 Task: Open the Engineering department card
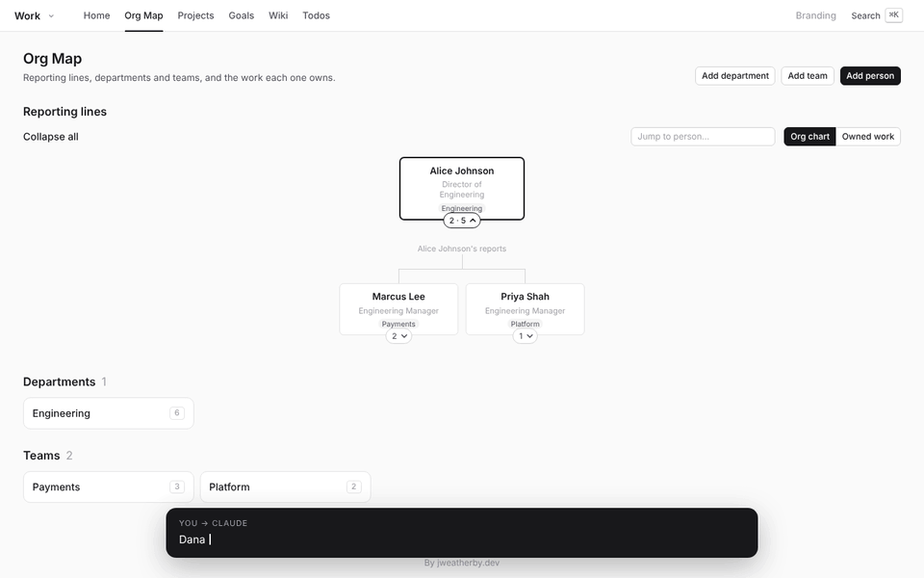coord(109,413)
